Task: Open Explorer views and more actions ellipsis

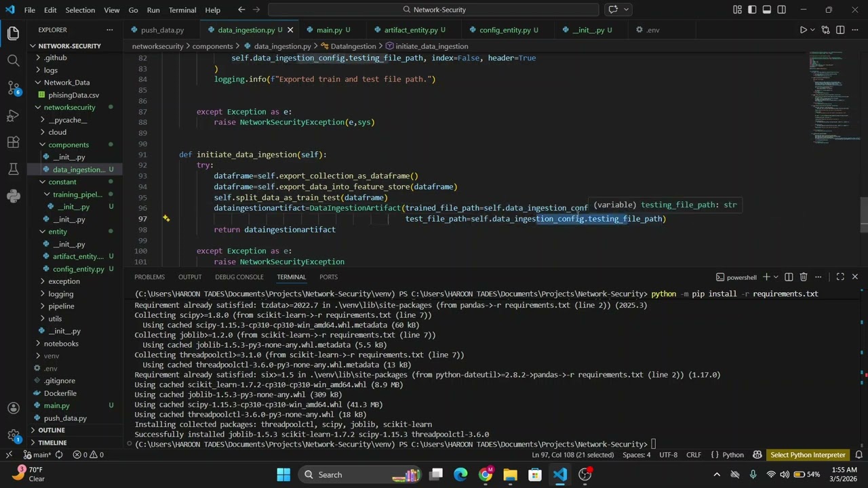Action: click(110, 30)
